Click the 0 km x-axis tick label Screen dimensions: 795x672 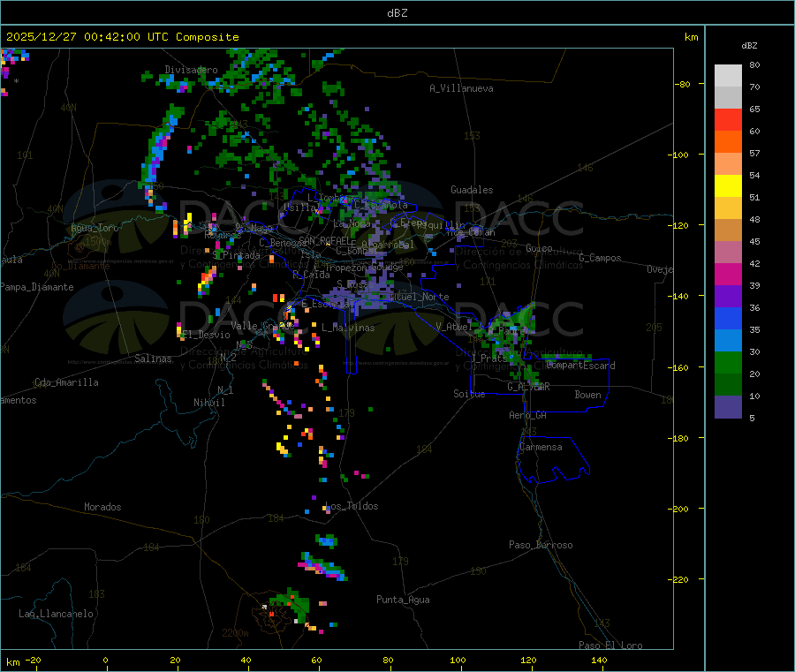[x=105, y=660]
